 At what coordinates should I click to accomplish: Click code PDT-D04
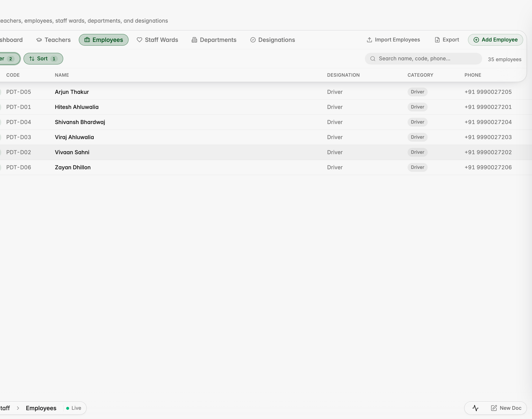[x=19, y=122]
